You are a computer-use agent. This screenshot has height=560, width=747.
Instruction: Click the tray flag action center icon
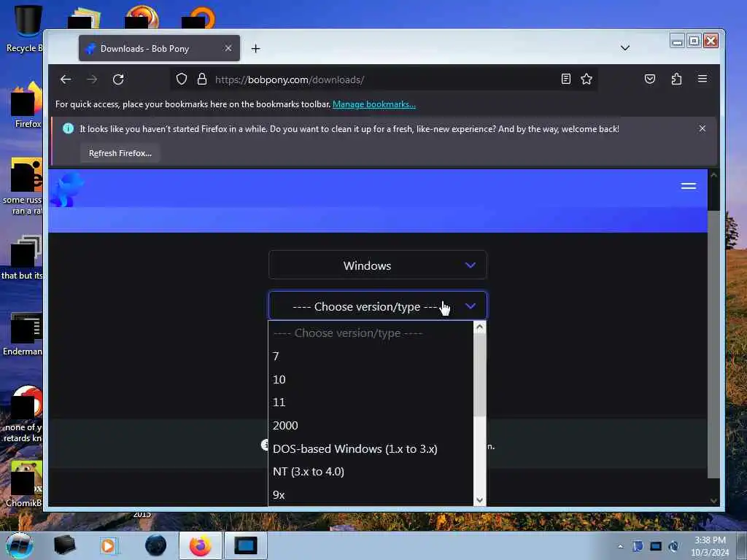pos(638,546)
